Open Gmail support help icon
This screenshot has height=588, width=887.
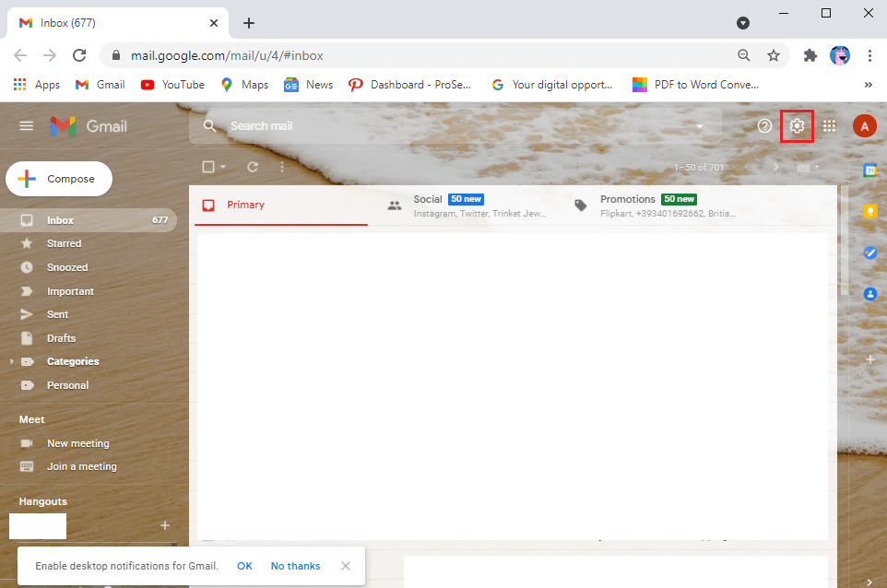(764, 126)
